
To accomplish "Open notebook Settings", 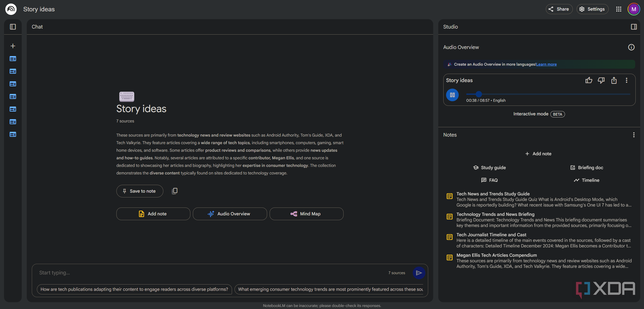I will (592, 9).
